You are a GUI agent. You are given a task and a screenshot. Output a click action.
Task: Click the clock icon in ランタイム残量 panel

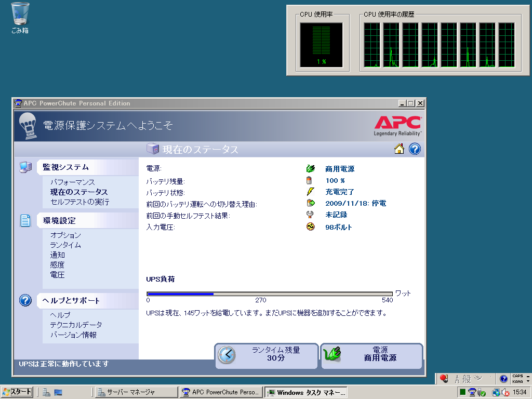[x=227, y=355]
